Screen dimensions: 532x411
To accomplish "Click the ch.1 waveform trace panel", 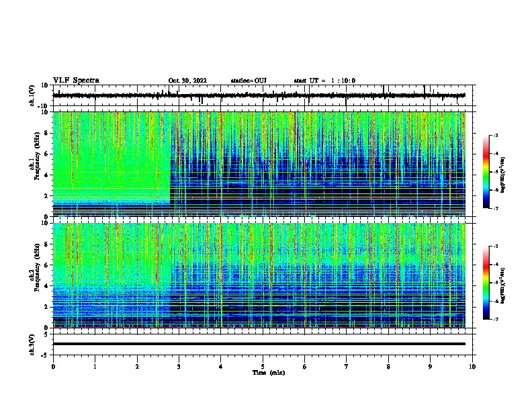I will (262, 95).
